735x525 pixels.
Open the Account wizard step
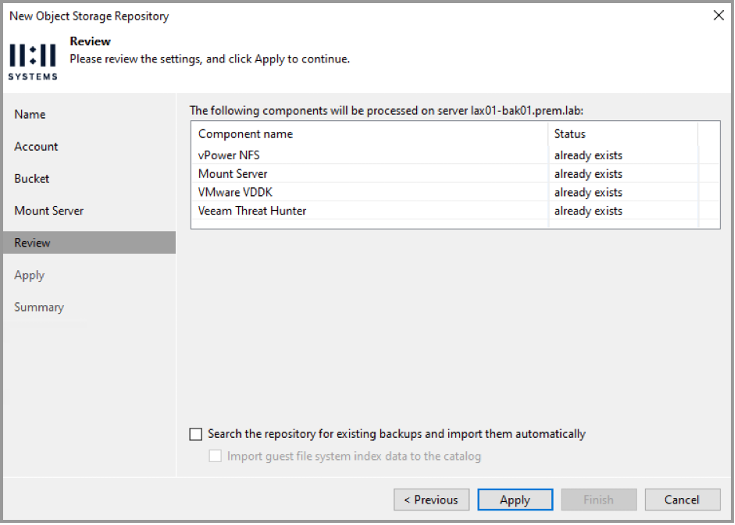click(36, 147)
